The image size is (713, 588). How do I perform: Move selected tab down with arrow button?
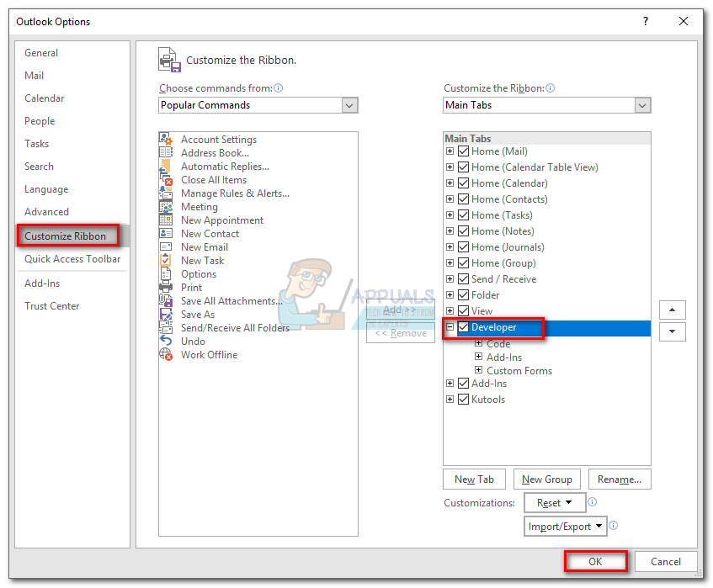pos(672,331)
